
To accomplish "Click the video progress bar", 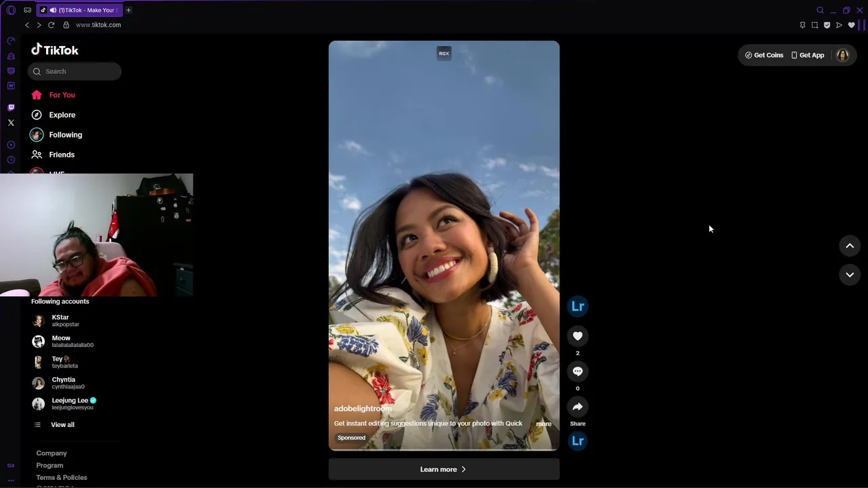I will point(444,449).
